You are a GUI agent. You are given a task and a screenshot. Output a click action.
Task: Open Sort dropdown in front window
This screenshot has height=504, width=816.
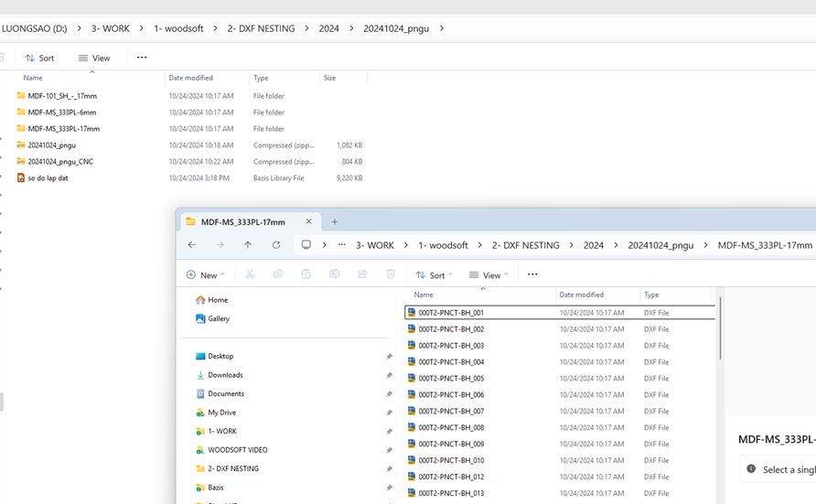point(434,274)
